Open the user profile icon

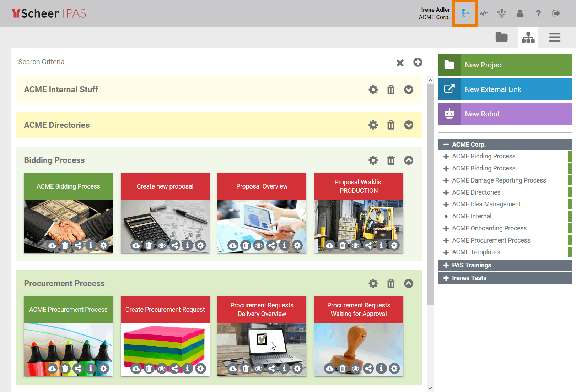point(520,13)
